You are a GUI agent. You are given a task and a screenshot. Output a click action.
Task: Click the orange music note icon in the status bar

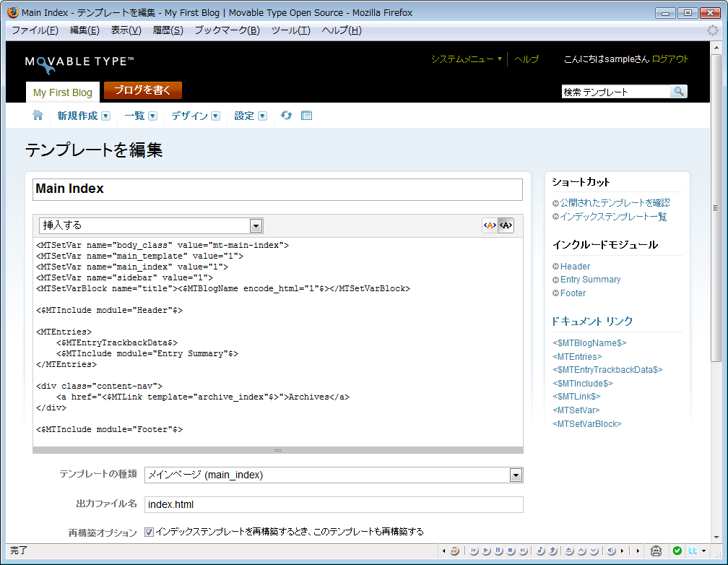click(x=454, y=551)
